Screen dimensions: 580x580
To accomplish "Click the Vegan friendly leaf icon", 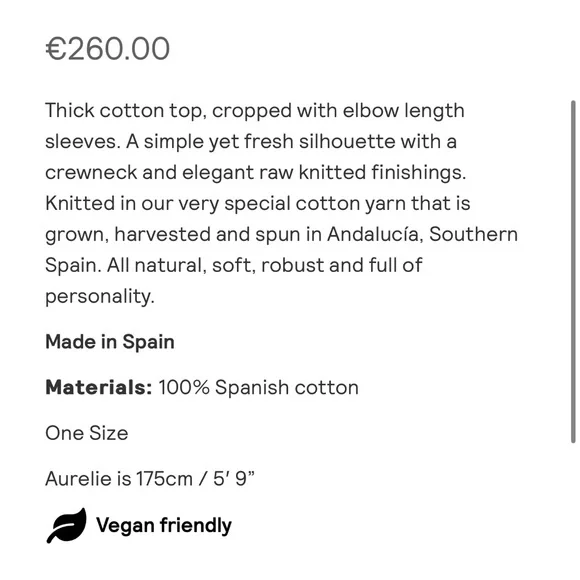I will coord(67,526).
